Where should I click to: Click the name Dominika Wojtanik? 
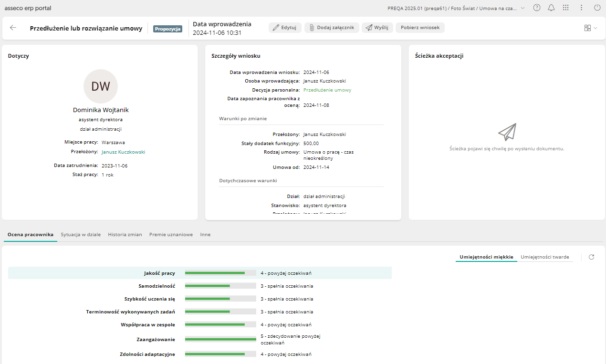[x=101, y=110]
